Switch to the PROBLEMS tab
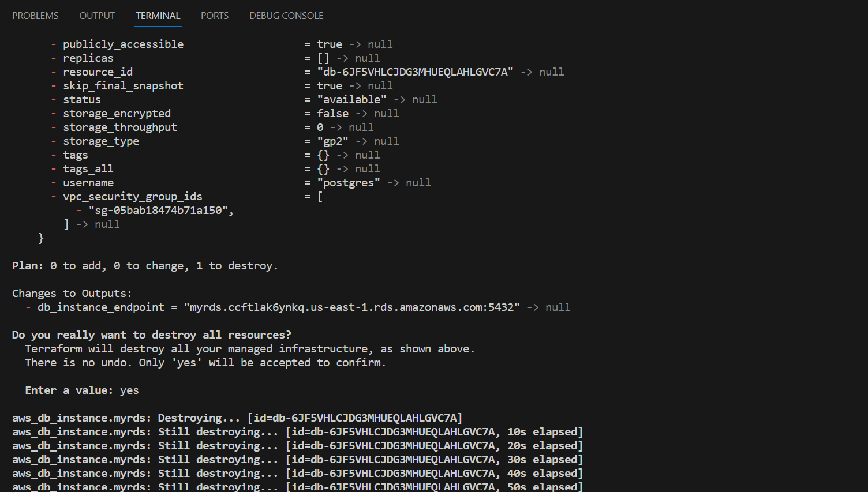The height and width of the screenshot is (492, 868). [x=35, y=16]
